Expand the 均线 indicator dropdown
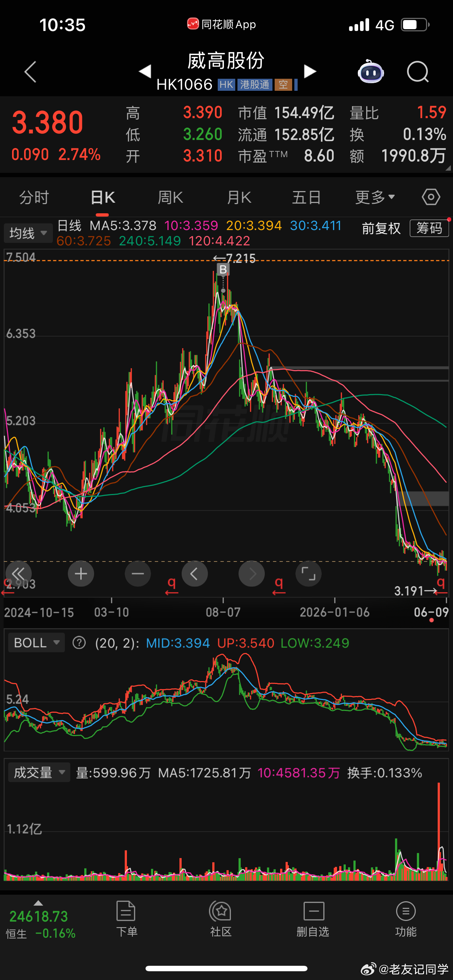The width and height of the screenshot is (453, 980). pos(28,233)
